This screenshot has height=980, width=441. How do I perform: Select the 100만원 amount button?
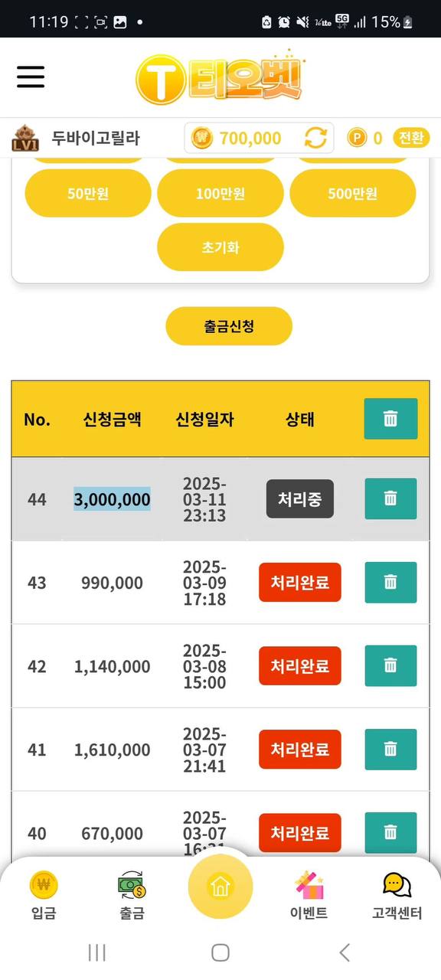pos(220,194)
